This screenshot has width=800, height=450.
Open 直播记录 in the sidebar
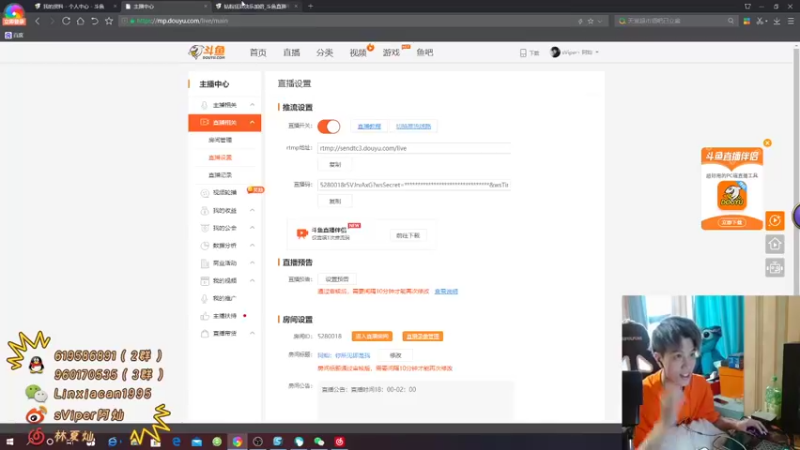click(220, 175)
